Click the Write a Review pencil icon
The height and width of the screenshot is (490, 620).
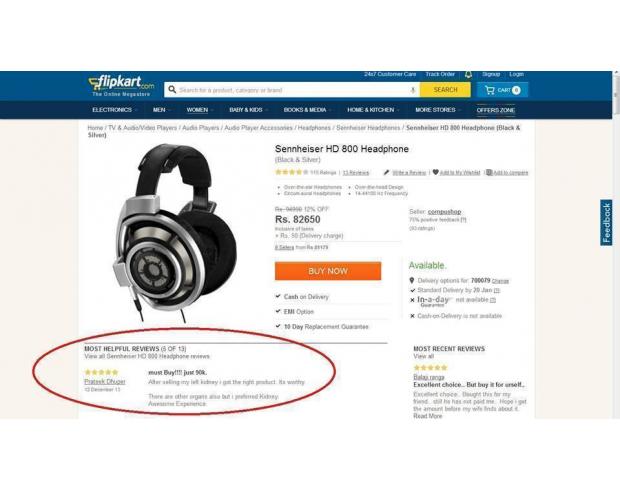(x=386, y=172)
